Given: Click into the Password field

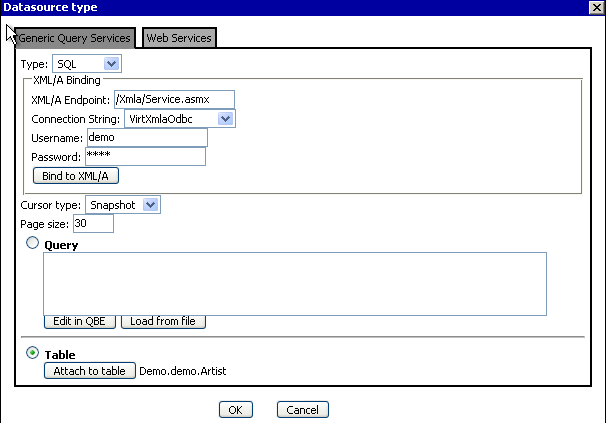Looking at the screenshot, I should click(145, 156).
